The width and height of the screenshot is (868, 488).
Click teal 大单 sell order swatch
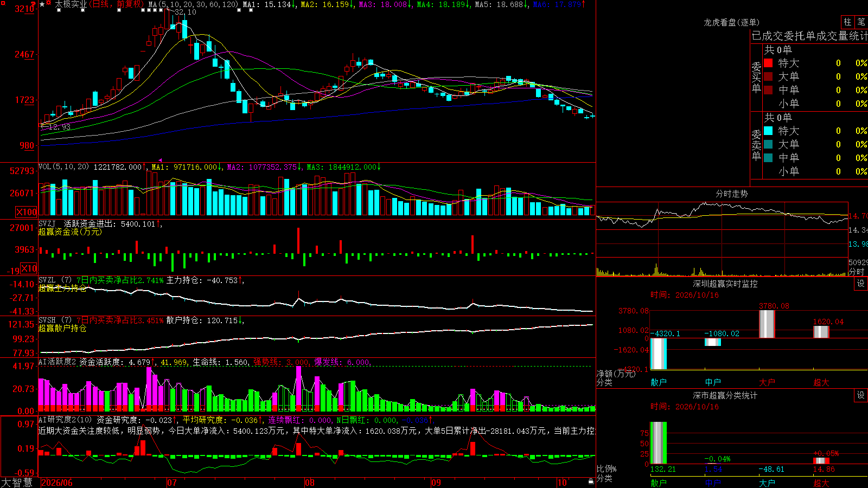(x=768, y=144)
